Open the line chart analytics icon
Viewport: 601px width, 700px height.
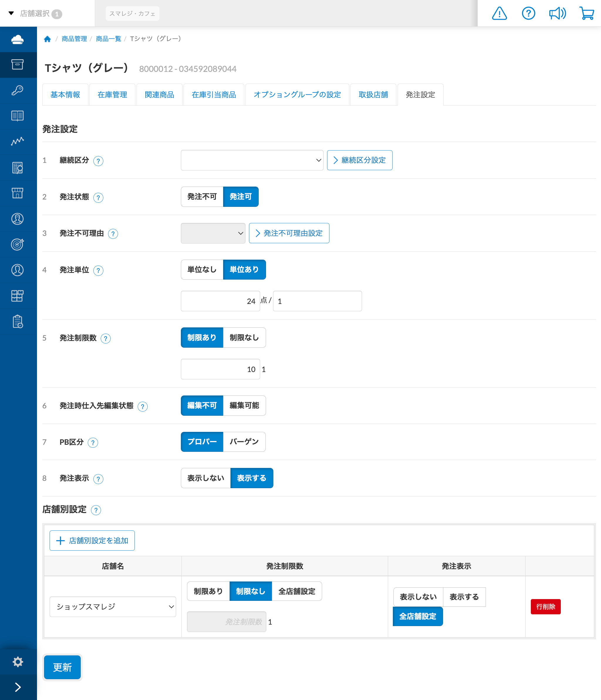pos(18,141)
